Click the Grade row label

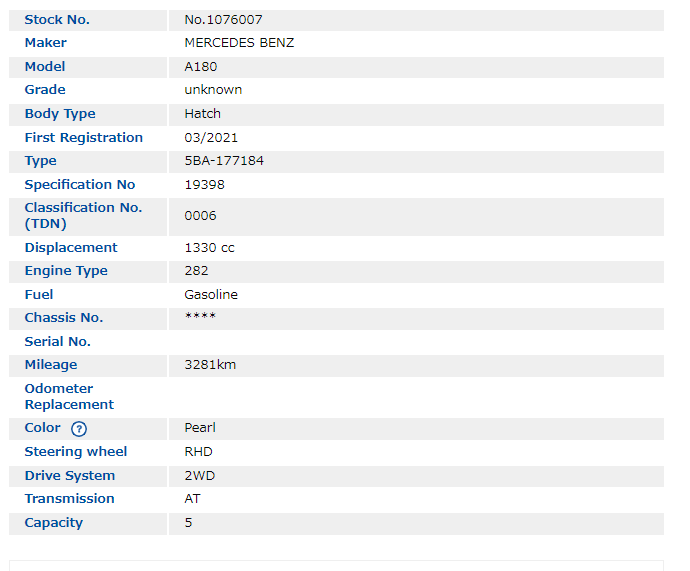pyautogui.click(x=45, y=90)
